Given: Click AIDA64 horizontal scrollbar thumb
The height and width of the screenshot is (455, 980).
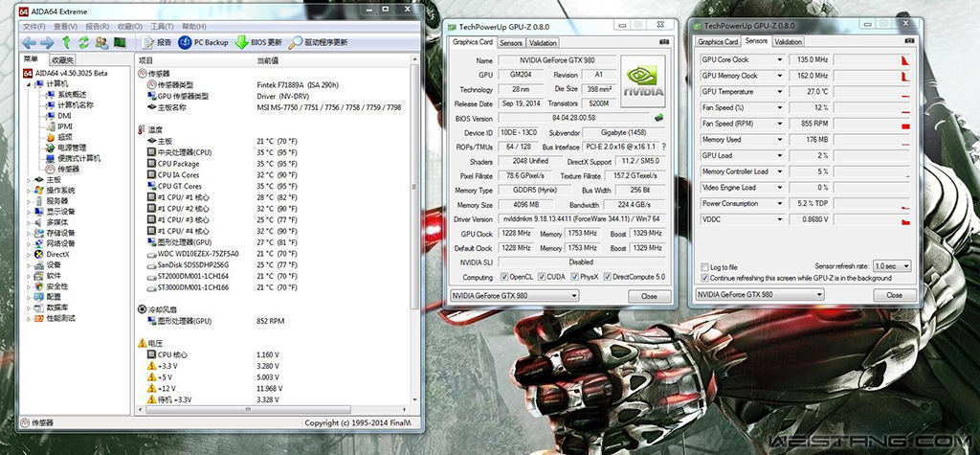Looking at the screenshot, I should 248,409.
